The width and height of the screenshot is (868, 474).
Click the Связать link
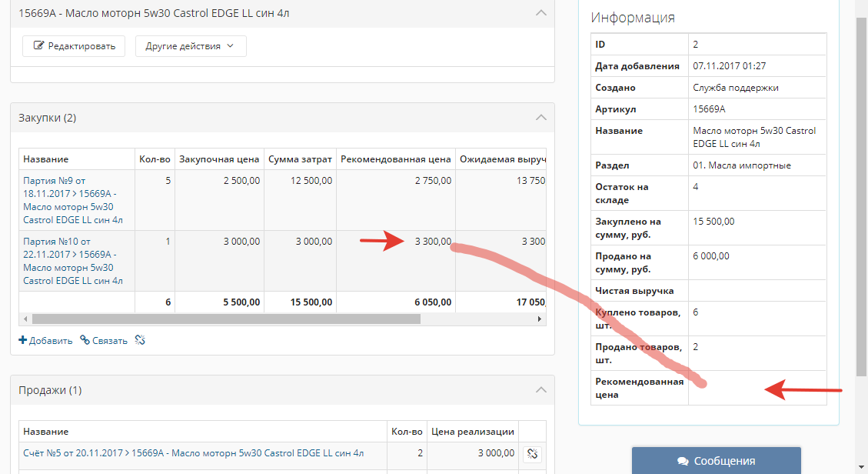[x=104, y=341]
